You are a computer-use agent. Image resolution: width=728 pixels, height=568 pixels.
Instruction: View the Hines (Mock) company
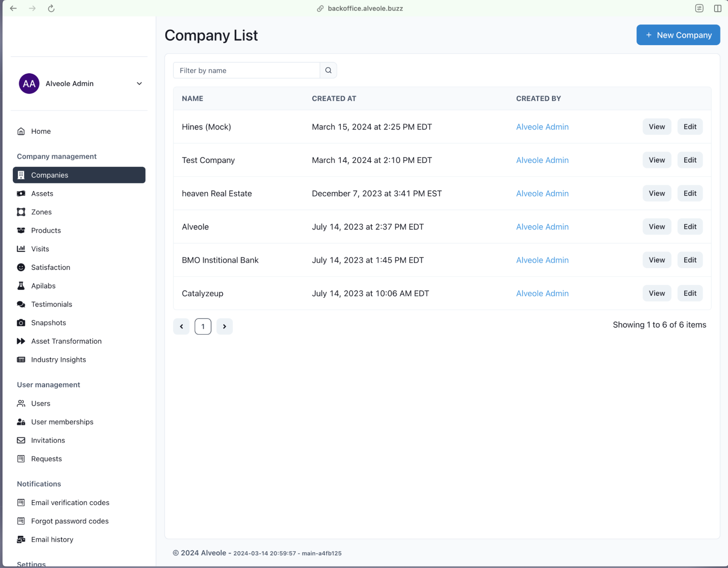point(656,127)
